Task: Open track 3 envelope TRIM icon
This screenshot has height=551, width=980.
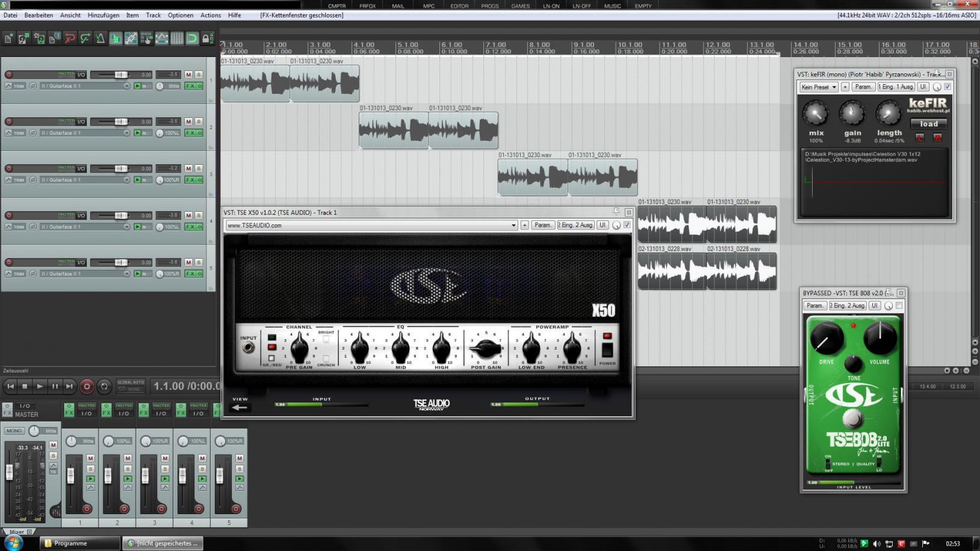Action: [16, 180]
